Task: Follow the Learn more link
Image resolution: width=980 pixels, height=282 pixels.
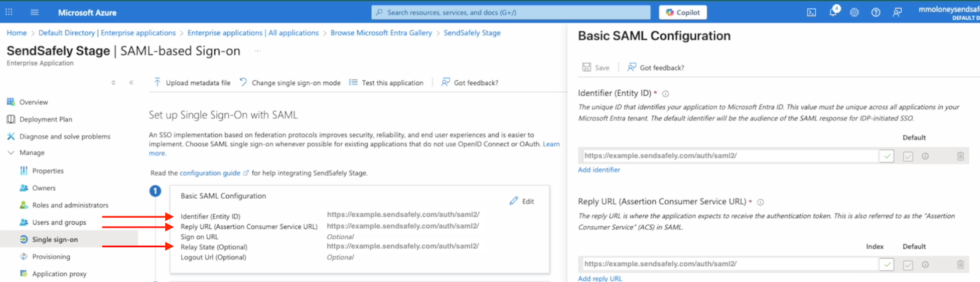Action: click(551, 144)
